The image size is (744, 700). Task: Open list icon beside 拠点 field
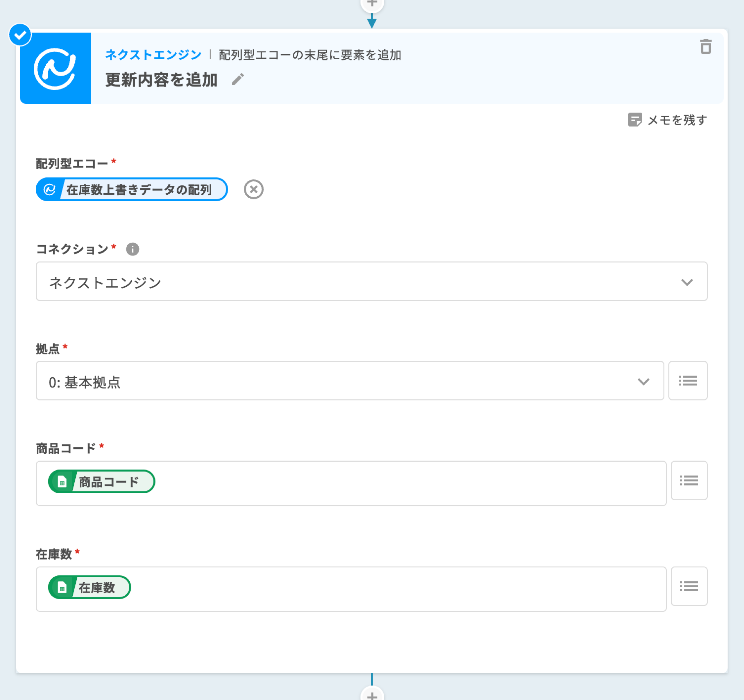688,381
